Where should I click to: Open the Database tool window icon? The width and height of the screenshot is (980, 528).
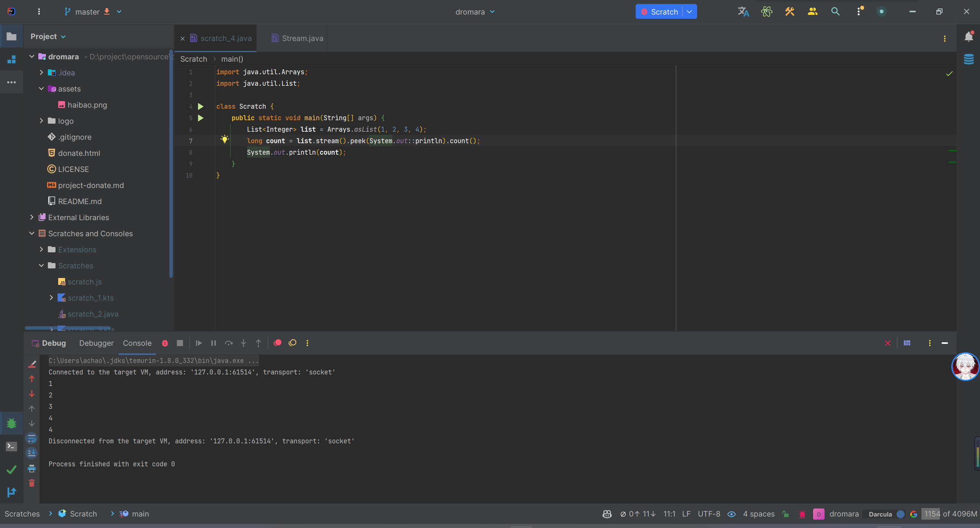click(x=969, y=59)
